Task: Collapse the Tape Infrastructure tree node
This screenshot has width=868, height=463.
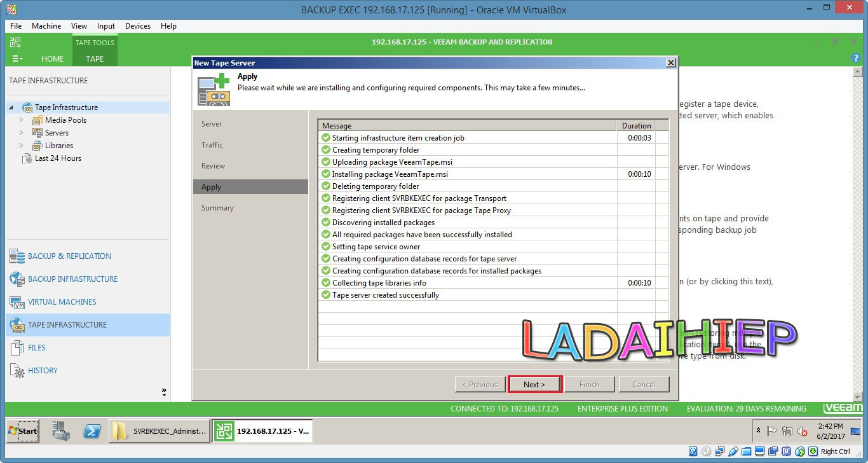Action: (x=11, y=107)
